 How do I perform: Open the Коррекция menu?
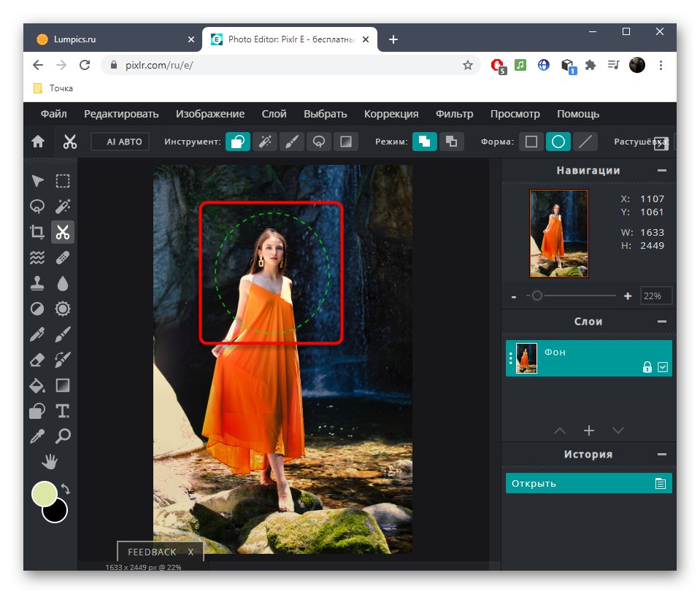pyautogui.click(x=391, y=114)
